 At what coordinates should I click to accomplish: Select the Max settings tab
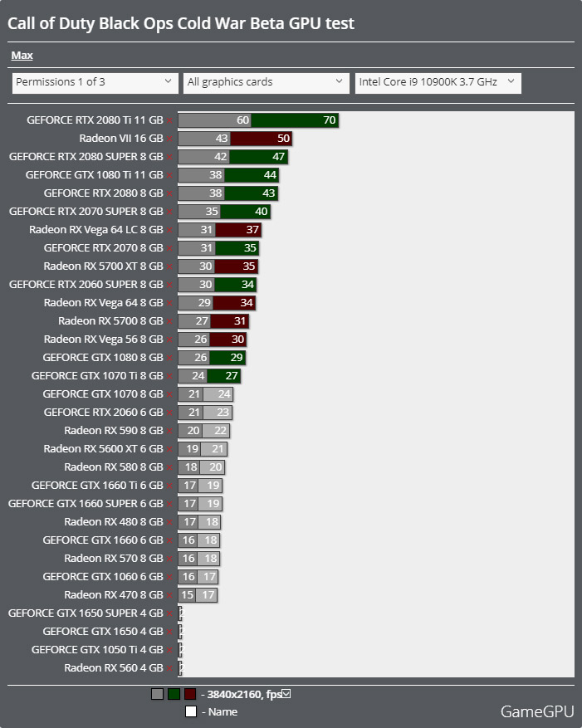(x=22, y=56)
